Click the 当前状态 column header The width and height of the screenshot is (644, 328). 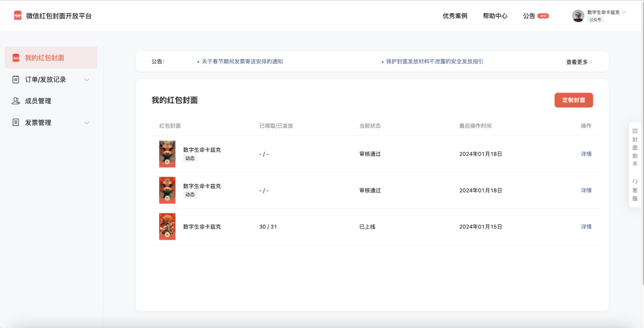point(370,126)
